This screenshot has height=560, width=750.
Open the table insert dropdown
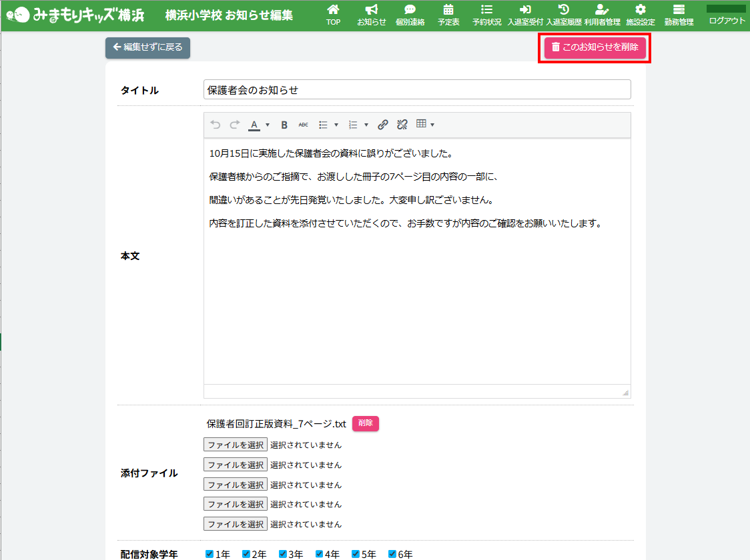(x=425, y=125)
